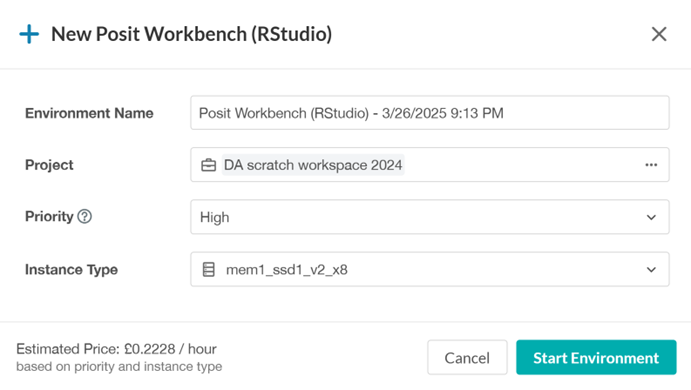Click the Priority label text
Viewport: 691px width, 390px height.
click(49, 216)
